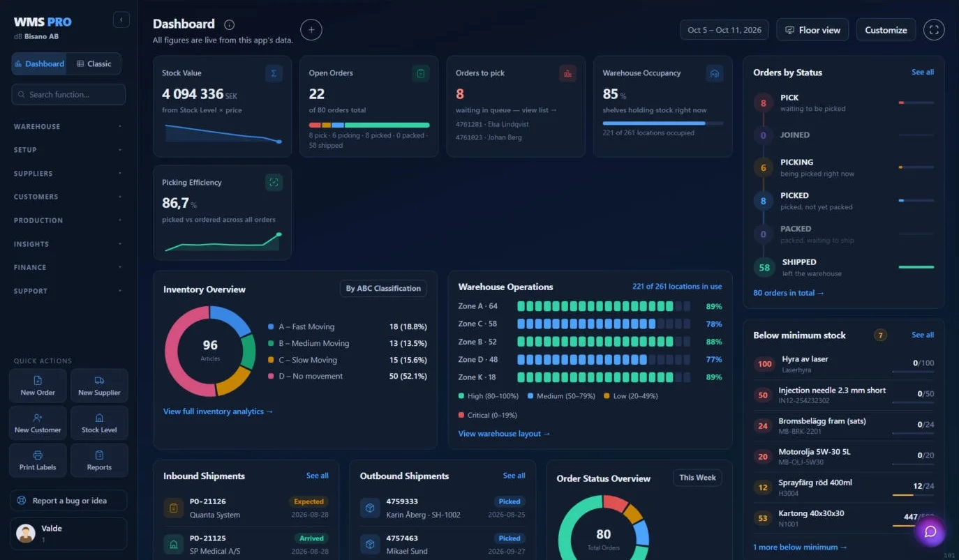
Task: Click the PO-21126 inbound shipment icon
Action: (173, 508)
